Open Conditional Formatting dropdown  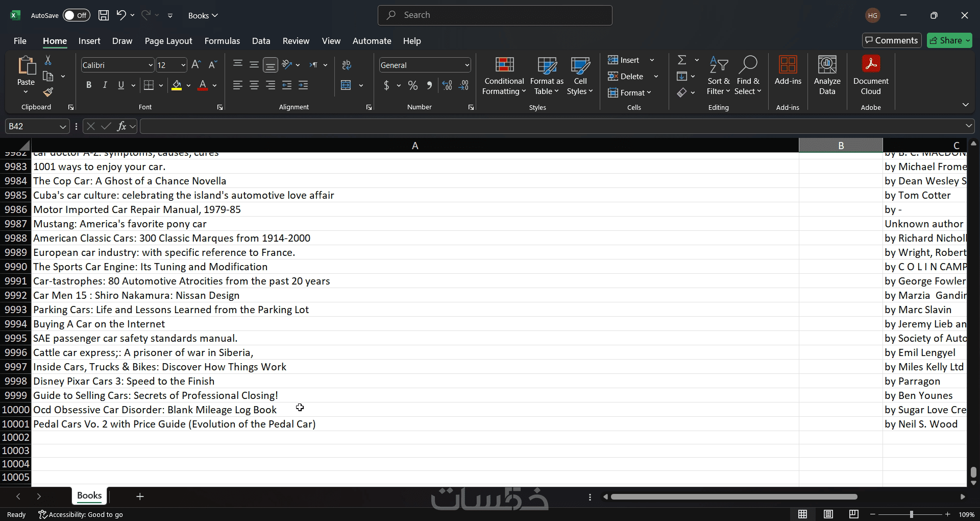(504, 76)
